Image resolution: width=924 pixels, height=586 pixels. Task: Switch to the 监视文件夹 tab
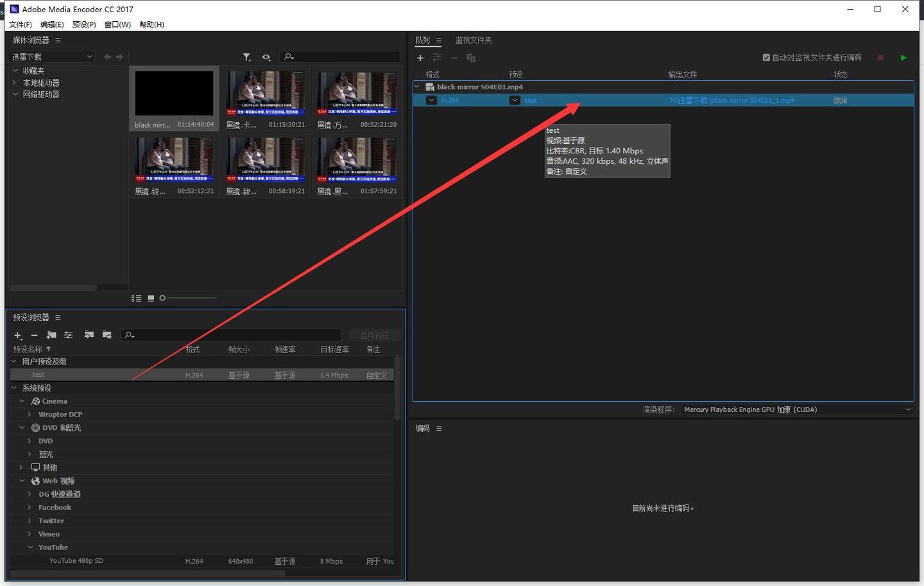click(474, 39)
